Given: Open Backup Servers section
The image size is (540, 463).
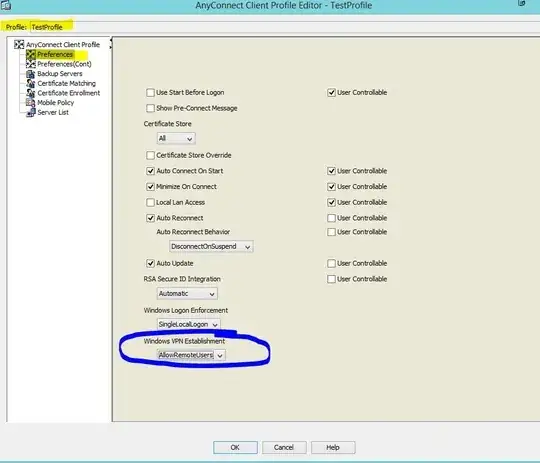Looking at the screenshot, I should (60, 74).
